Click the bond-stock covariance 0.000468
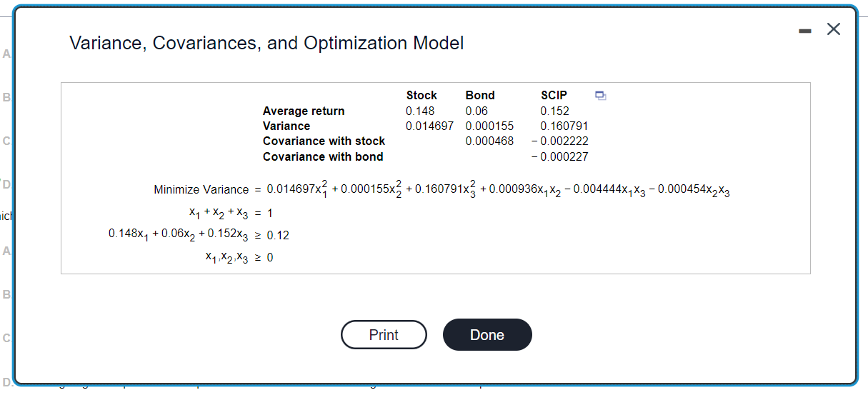Image resolution: width=868 pixels, height=395 pixels. [x=489, y=141]
